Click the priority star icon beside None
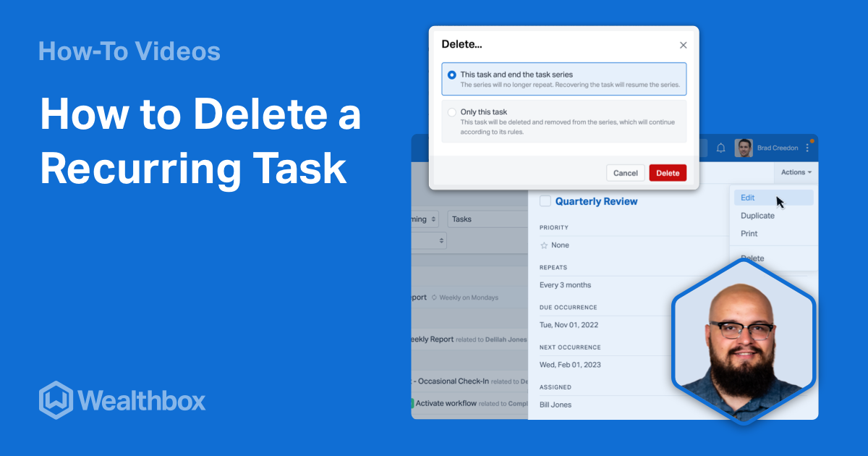Screen dimensions: 868x456 544,245
